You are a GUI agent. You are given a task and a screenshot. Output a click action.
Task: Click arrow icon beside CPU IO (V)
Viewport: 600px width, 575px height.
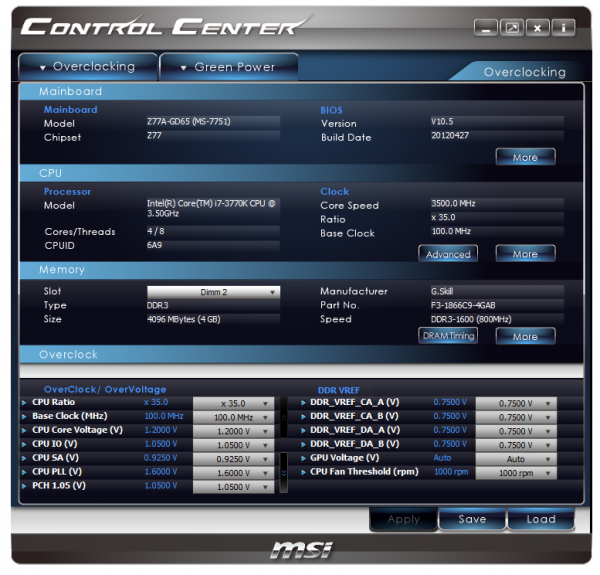point(24,445)
